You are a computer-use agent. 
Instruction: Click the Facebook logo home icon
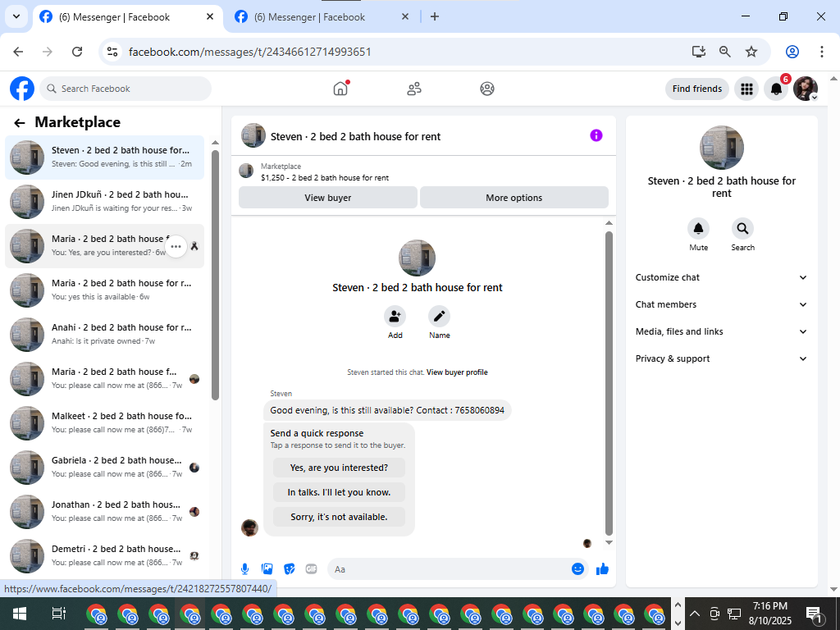(x=22, y=89)
